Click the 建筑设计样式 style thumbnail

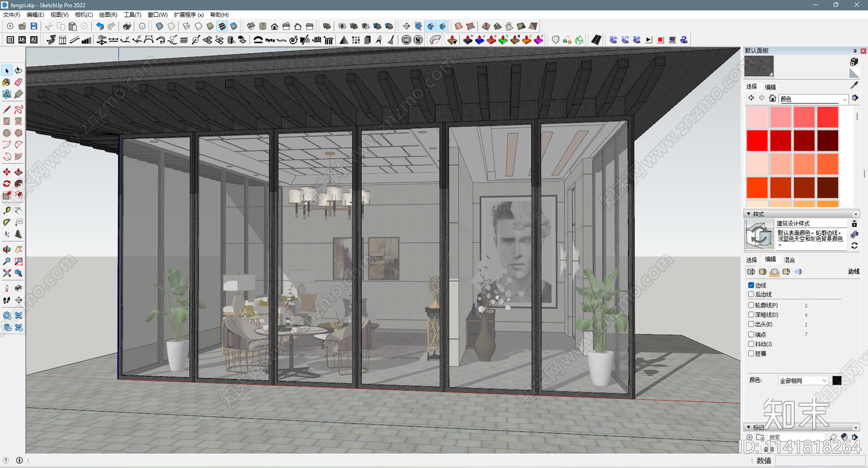pos(759,235)
